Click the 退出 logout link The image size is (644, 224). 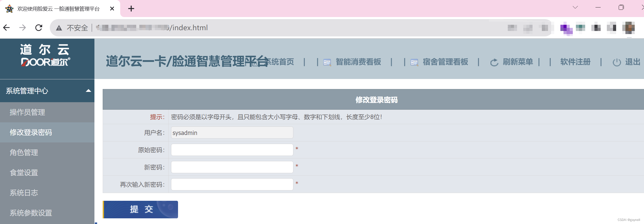click(x=633, y=62)
